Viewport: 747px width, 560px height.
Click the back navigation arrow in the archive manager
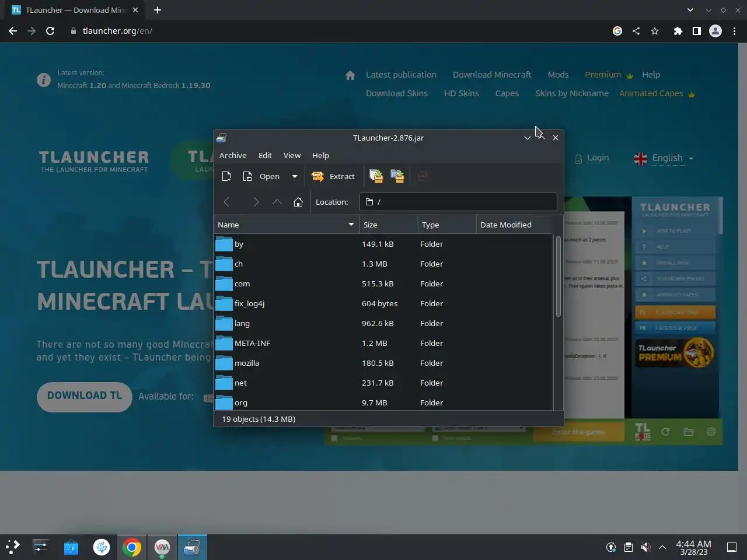226,202
